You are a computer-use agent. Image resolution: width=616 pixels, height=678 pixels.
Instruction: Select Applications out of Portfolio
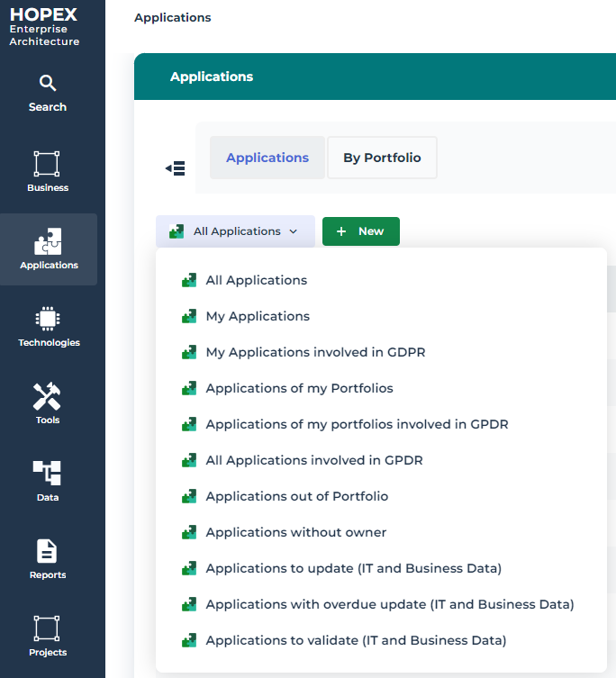[x=297, y=496]
